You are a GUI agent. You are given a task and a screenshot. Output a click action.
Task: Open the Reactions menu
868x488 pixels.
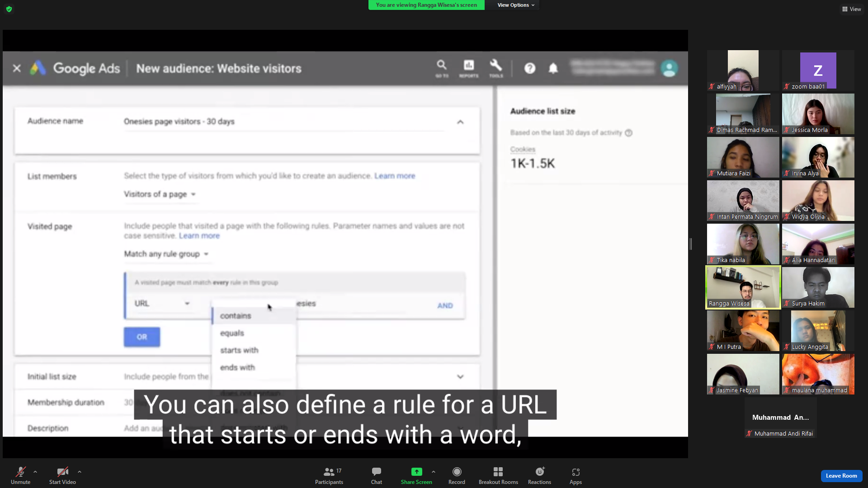pos(539,476)
